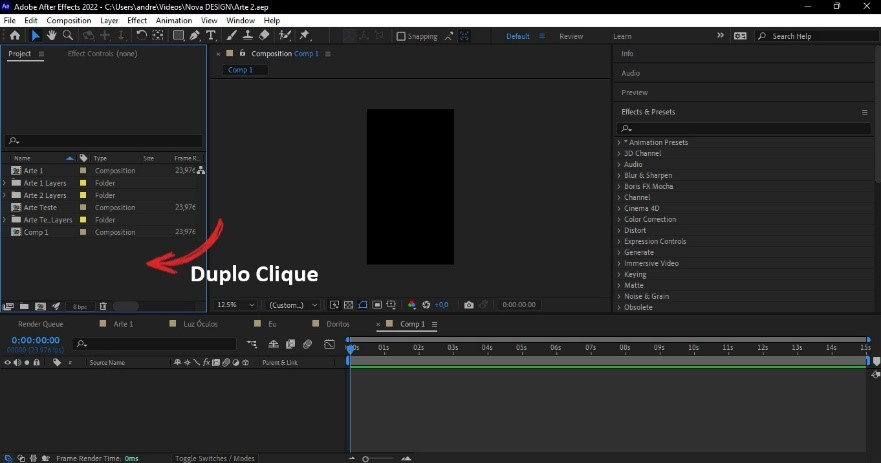Switch to the Render Queue tab
The image size is (881, 463).
pyautogui.click(x=40, y=324)
